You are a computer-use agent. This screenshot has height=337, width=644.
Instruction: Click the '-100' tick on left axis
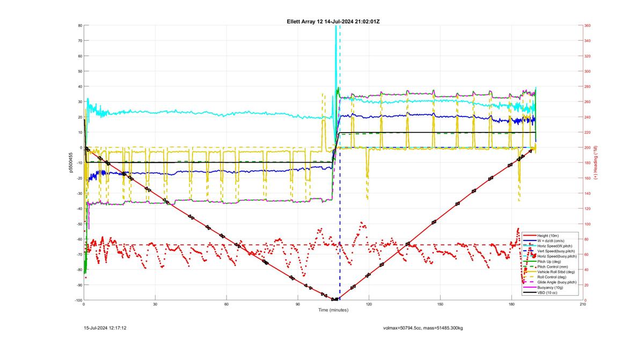pos(78,301)
